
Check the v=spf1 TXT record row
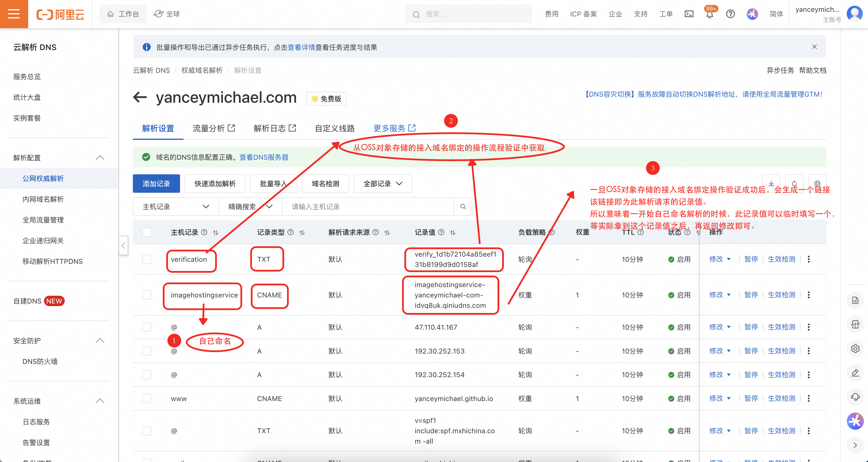[147, 431]
